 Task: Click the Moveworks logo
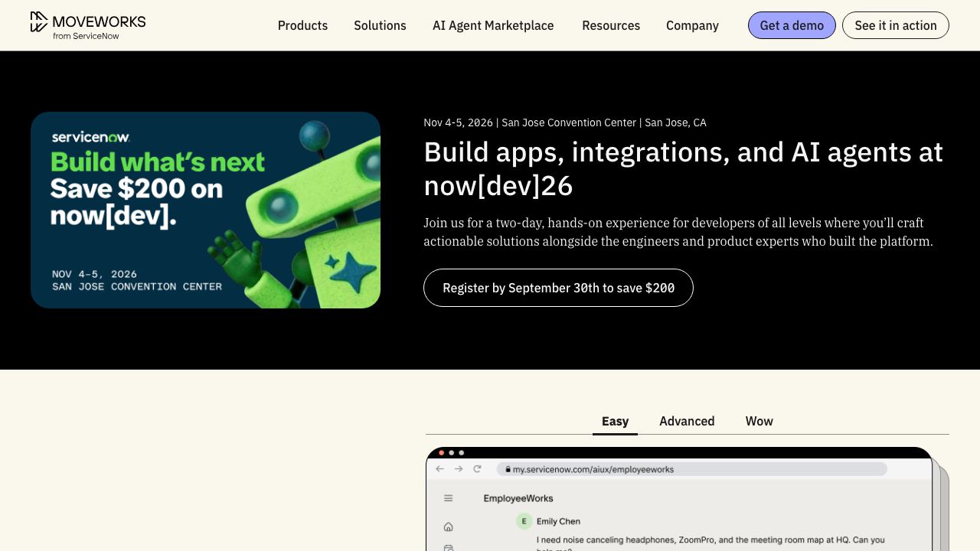pos(88,25)
